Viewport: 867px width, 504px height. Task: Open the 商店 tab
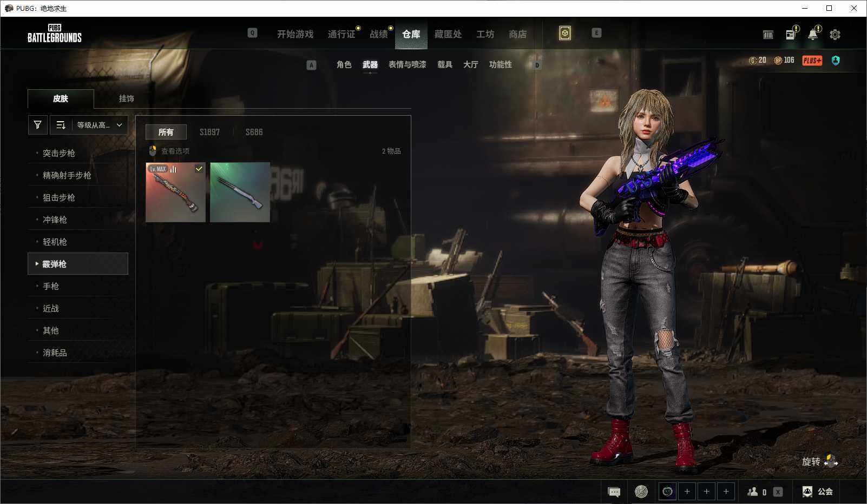pos(517,34)
